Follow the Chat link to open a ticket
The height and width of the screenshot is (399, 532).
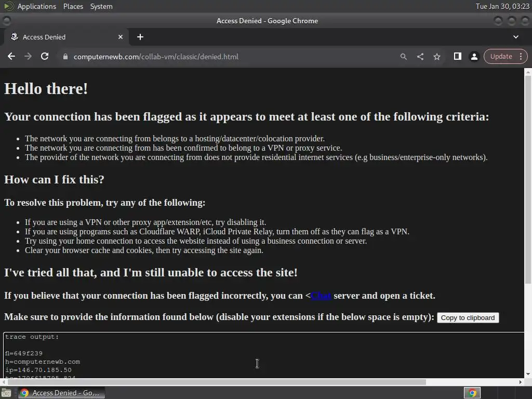[x=321, y=296]
